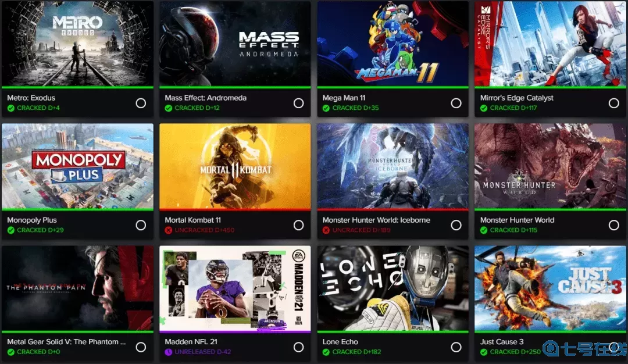Click the purple unreleased clock icon under Madden NFL 21
Screen dimensions: 628x364
coord(169,352)
